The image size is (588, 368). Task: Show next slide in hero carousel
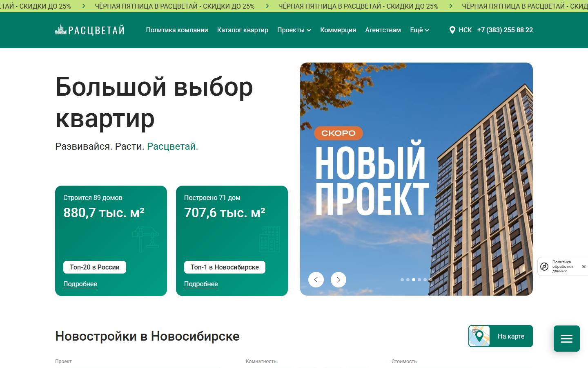(339, 280)
